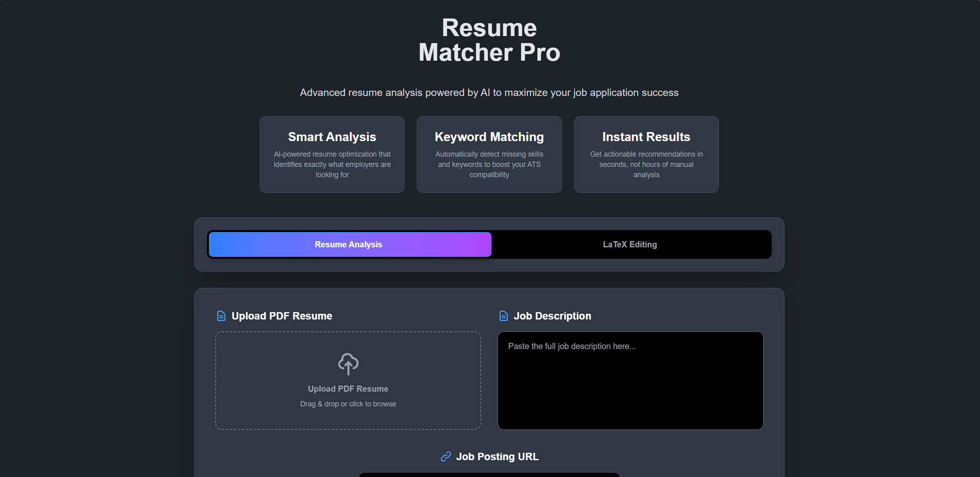This screenshot has width=980, height=477.
Task: Click the Job Posting URL input field
Action: pyautogui.click(x=489, y=475)
